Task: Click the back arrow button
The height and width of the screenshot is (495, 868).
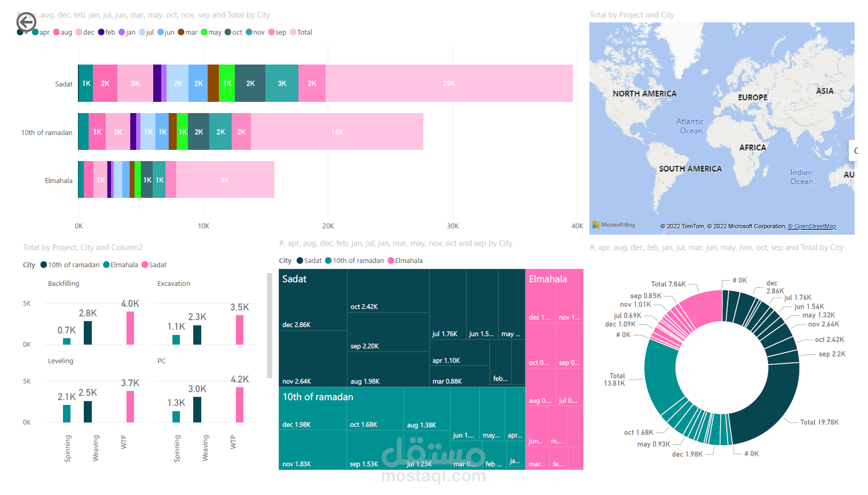Action: tap(26, 22)
